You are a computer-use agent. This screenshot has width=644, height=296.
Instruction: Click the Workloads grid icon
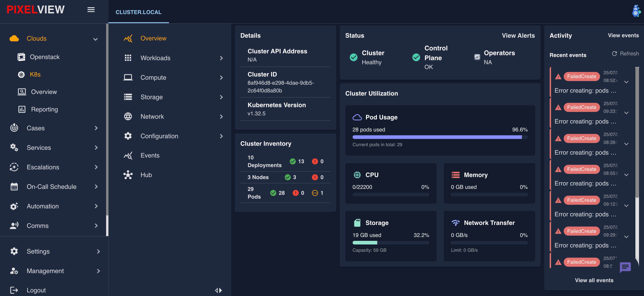(128, 58)
